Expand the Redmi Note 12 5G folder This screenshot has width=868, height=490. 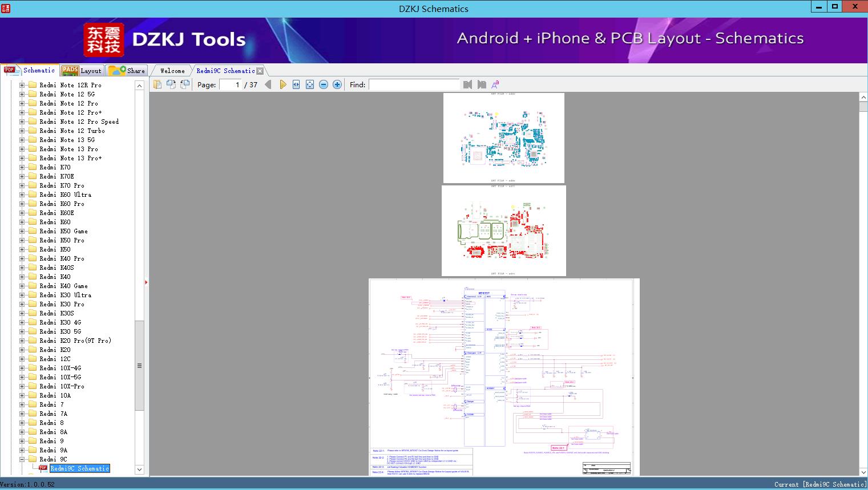[22, 94]
